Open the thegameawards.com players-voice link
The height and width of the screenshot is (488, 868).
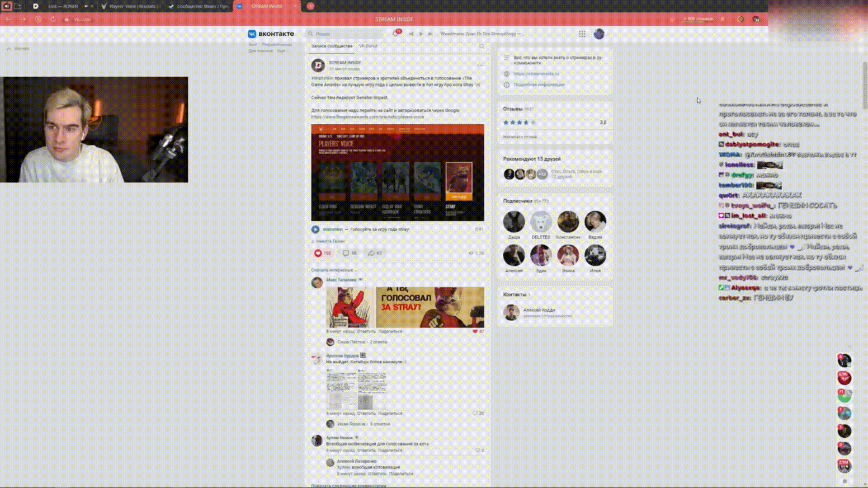367,117
